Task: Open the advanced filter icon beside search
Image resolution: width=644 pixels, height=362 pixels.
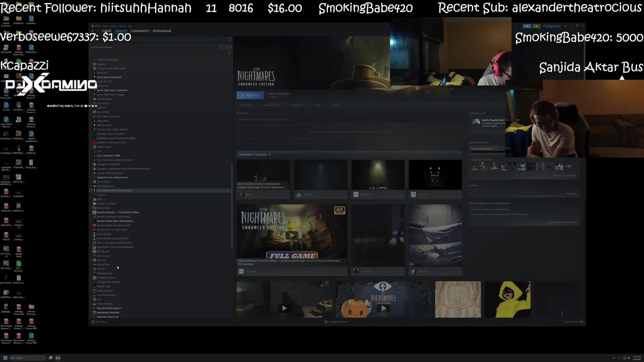Action: pyautogui.click(x=229, y=53)
